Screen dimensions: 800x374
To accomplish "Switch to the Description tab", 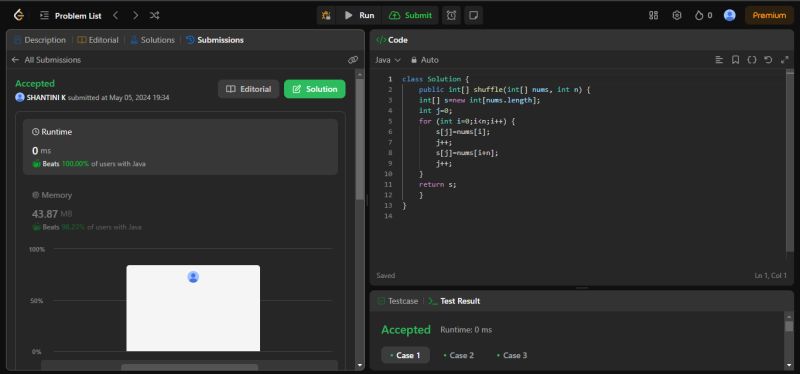I will click(40, 40).
